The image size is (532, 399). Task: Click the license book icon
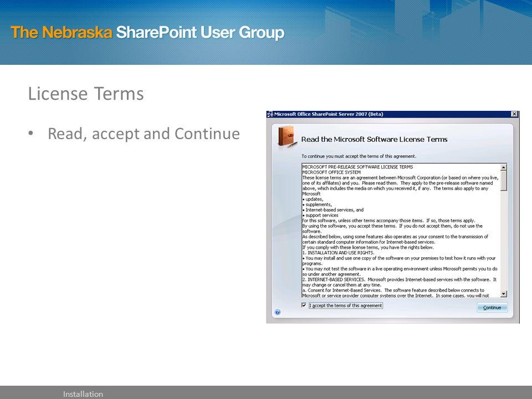point(287,137)
